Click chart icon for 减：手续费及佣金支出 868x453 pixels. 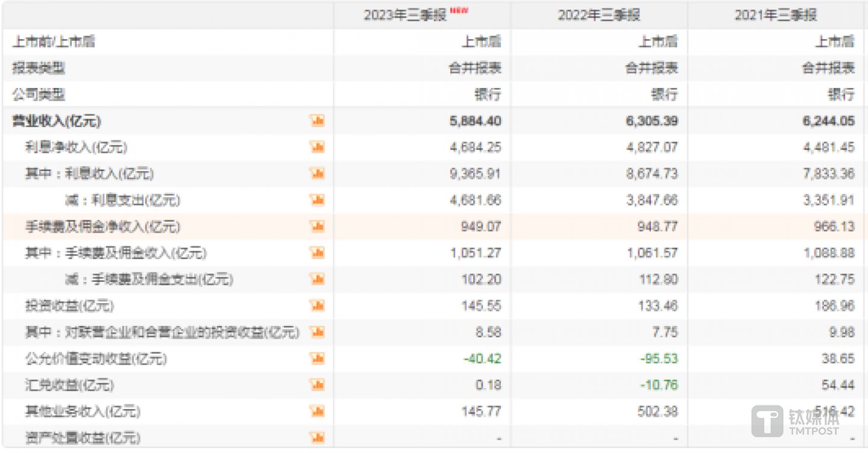[x=317, y=280]
